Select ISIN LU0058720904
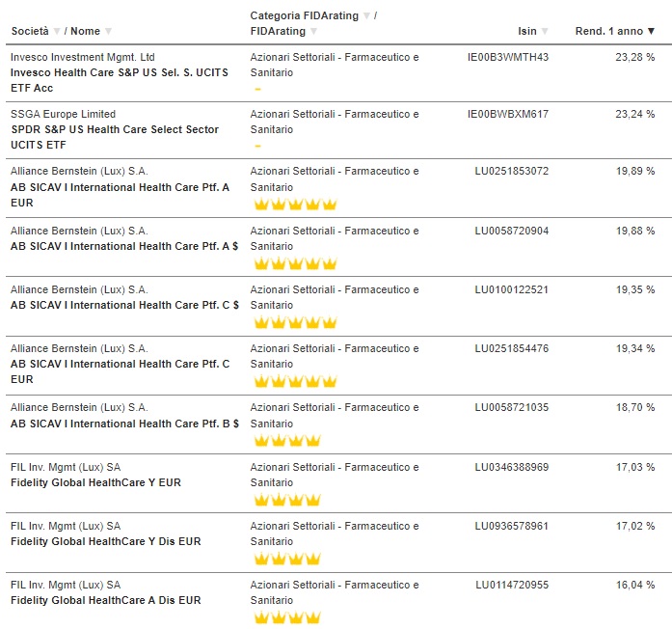The image size is (672, 629). (x=512, y=231)
